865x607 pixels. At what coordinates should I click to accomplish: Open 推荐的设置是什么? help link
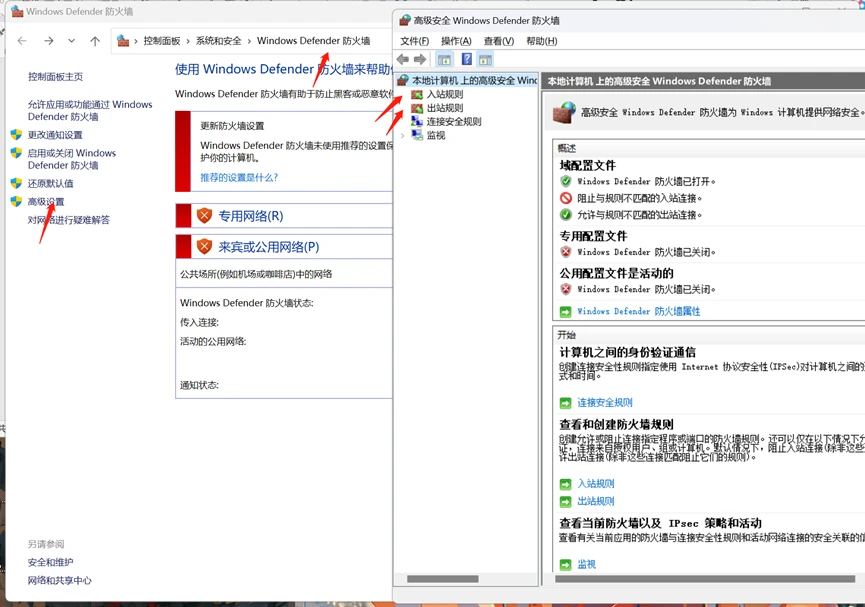tap(239, 178)
